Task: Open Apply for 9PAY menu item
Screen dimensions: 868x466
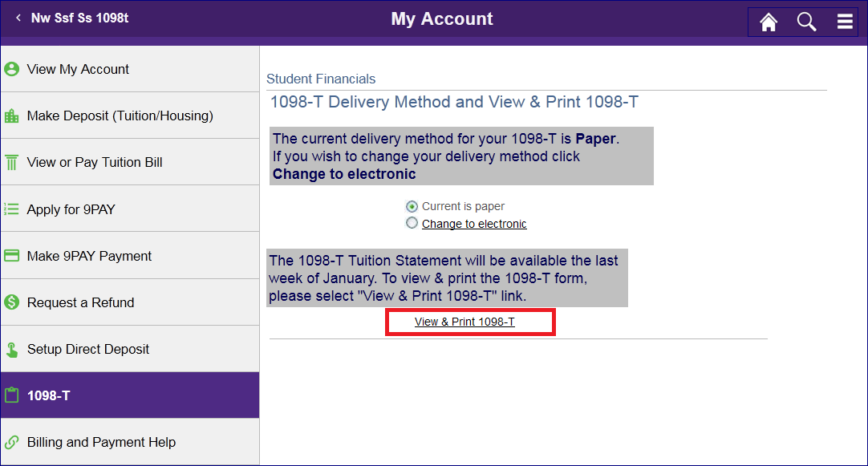Action: click(x=130, y=209)
